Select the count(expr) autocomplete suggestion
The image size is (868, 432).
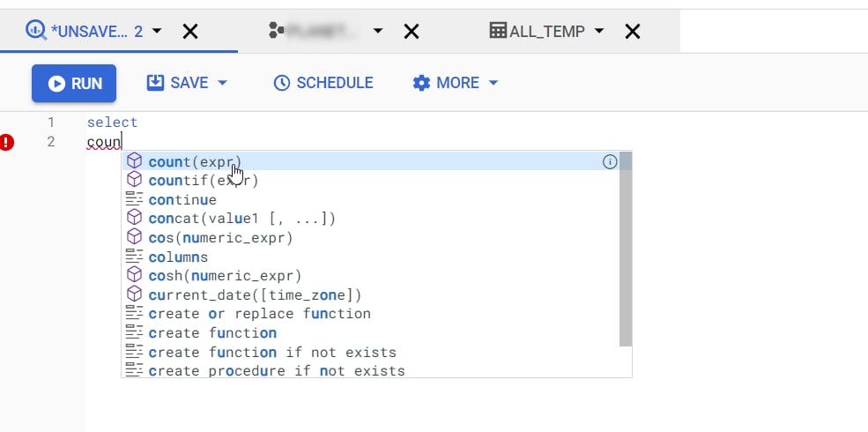pos(194,161)
